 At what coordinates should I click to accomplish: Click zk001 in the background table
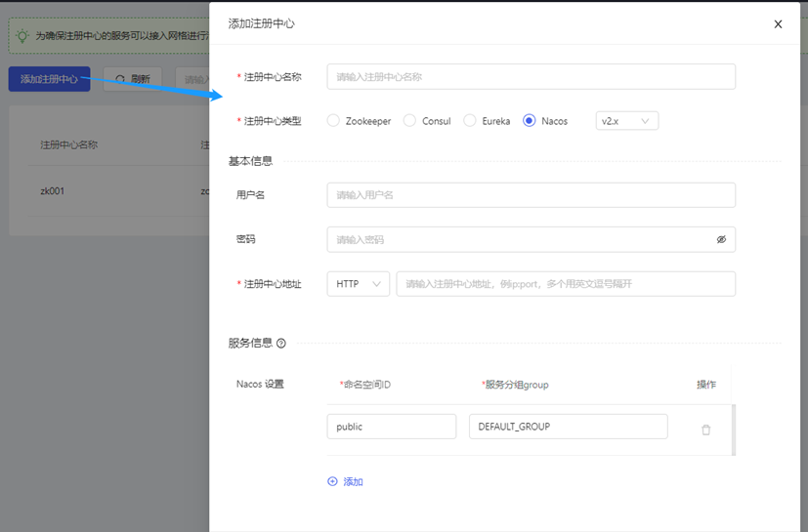coord(53,191)
